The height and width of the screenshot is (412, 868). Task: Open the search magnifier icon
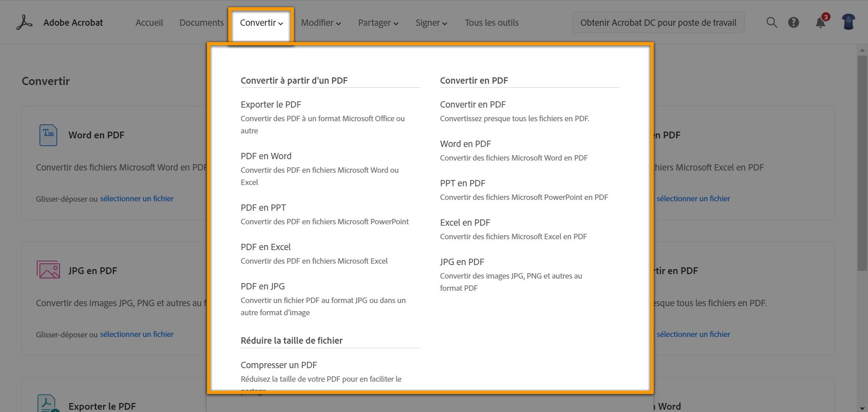coord(772,23)
